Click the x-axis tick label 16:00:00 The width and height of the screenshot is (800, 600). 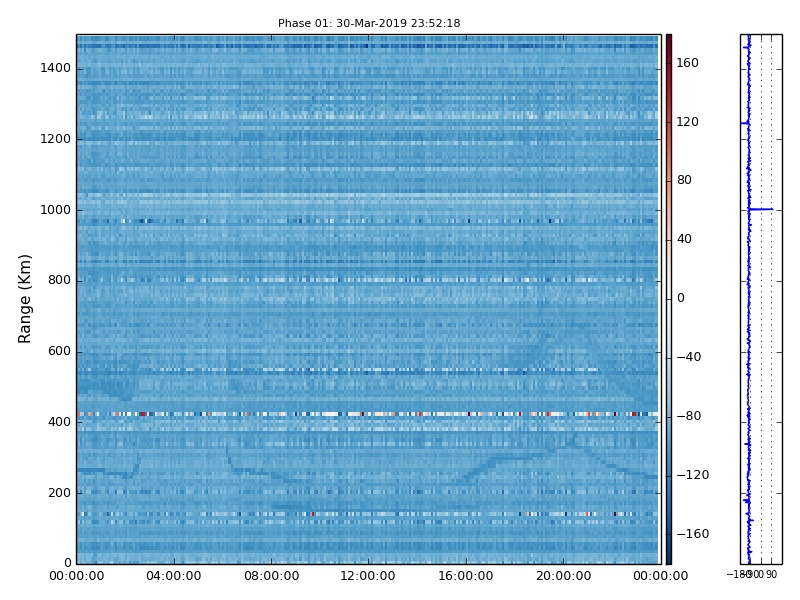coord(466,577)
